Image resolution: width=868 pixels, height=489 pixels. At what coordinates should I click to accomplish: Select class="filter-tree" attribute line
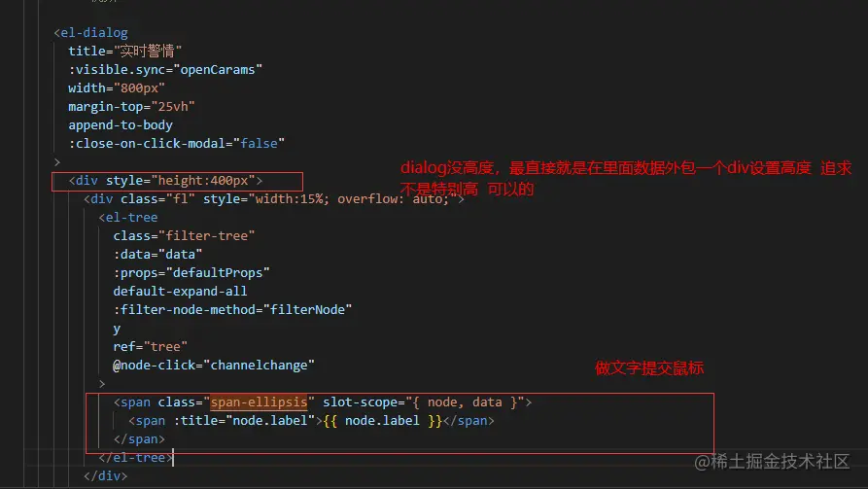(184, 236)
